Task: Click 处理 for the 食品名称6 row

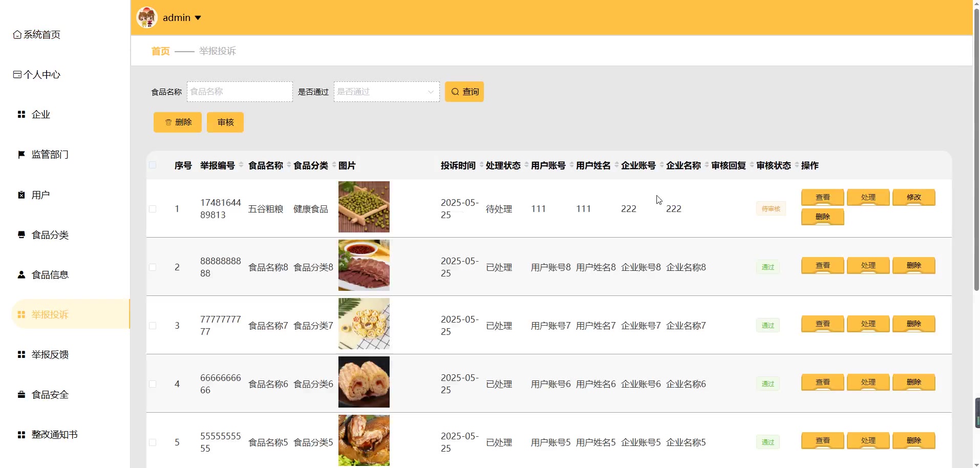Action: (868, 382)
